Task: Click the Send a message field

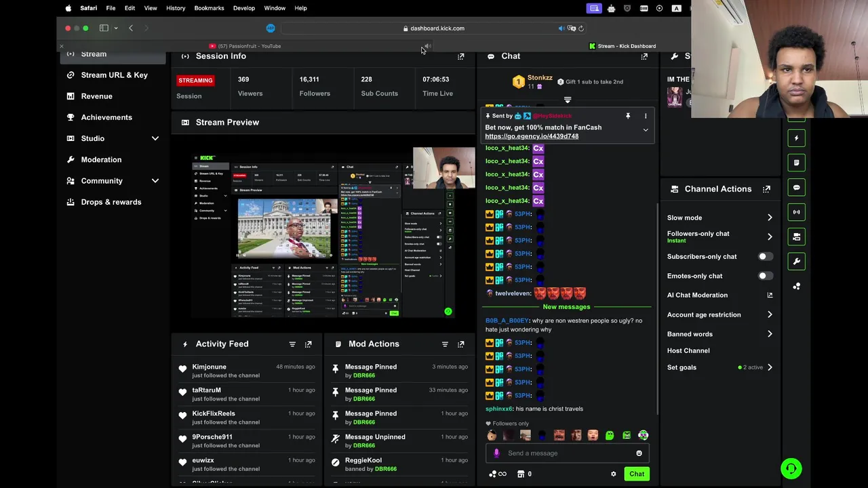Action: (x=568, y=453)
